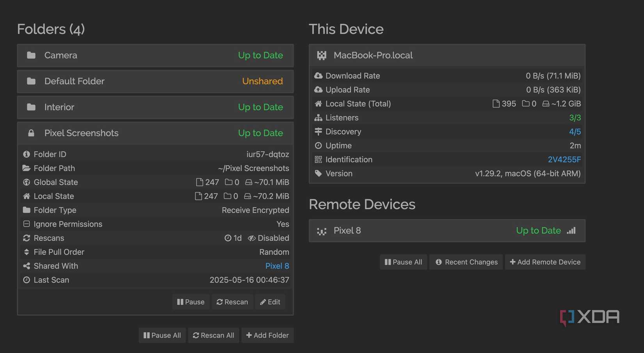The width and height of the screenshot is (644, 353).
Task: Click the MacBook-Pro.local device identicon
Action: pos(322,55)
